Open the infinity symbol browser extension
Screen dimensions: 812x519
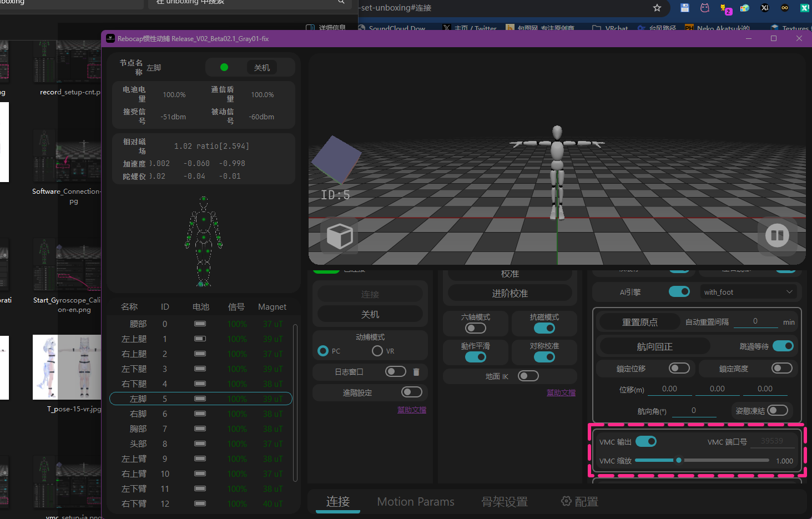click(x=785, y=8)
